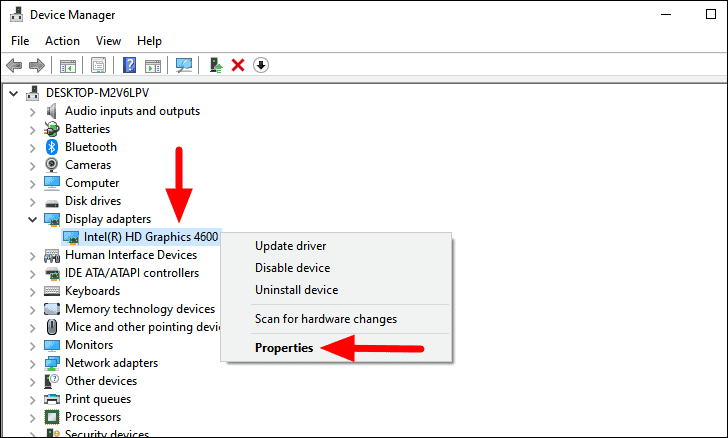Select the Computer tree row label
The height and width of the screenshot is (438, 728).
(92, 183)
